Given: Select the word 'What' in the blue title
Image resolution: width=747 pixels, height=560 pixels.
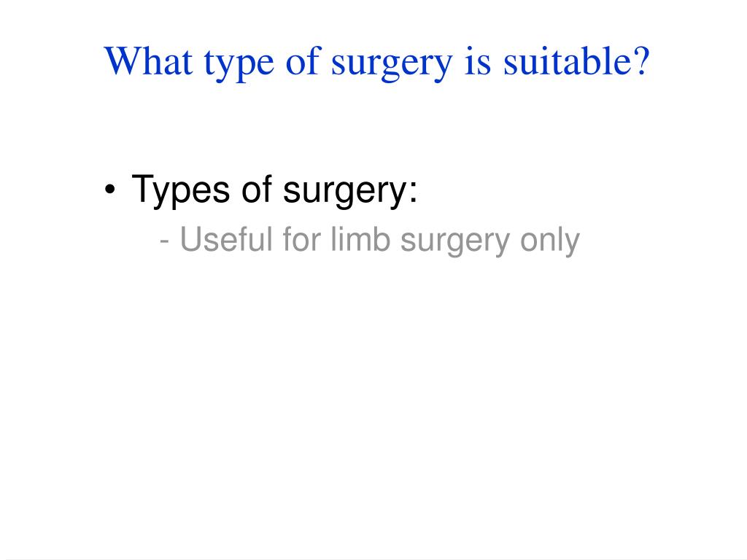Looking at the screenshot, I should pos(148,61).
